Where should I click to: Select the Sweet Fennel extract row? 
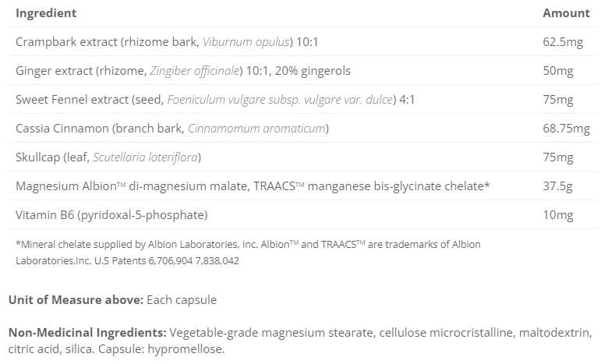click(302, 99)
